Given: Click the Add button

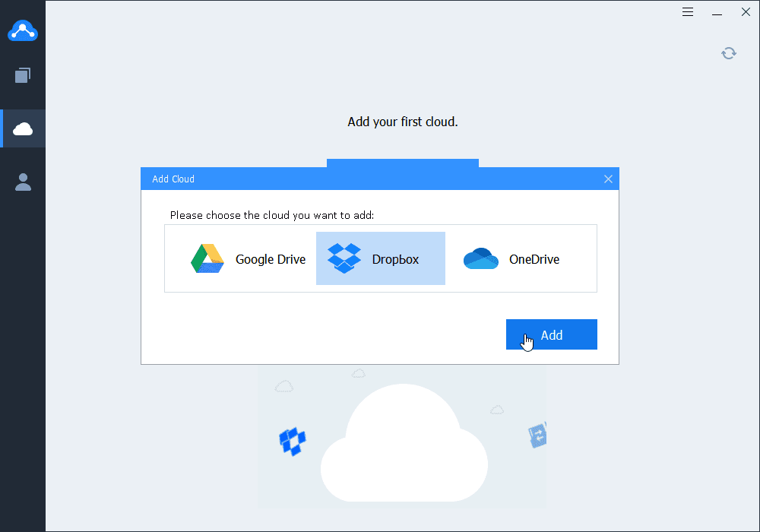Looking at the screenshot, I should (552, 334).
